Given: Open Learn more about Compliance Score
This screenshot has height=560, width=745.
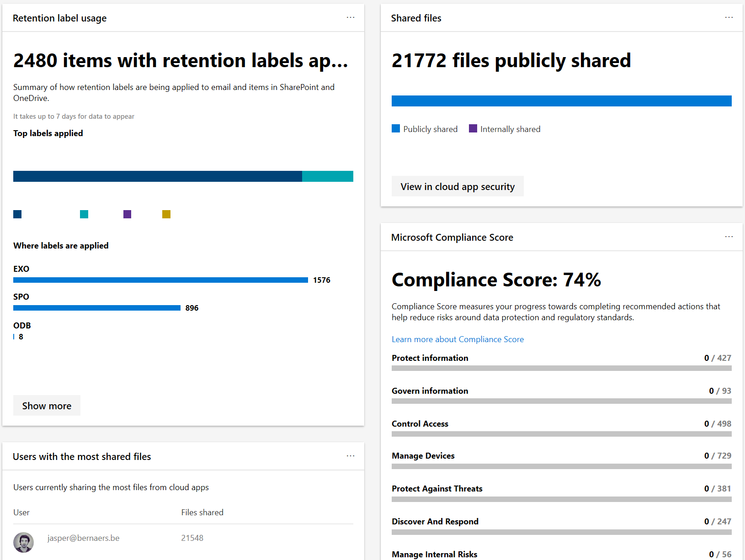Looking at the screenshot, I should pos(458,339).
